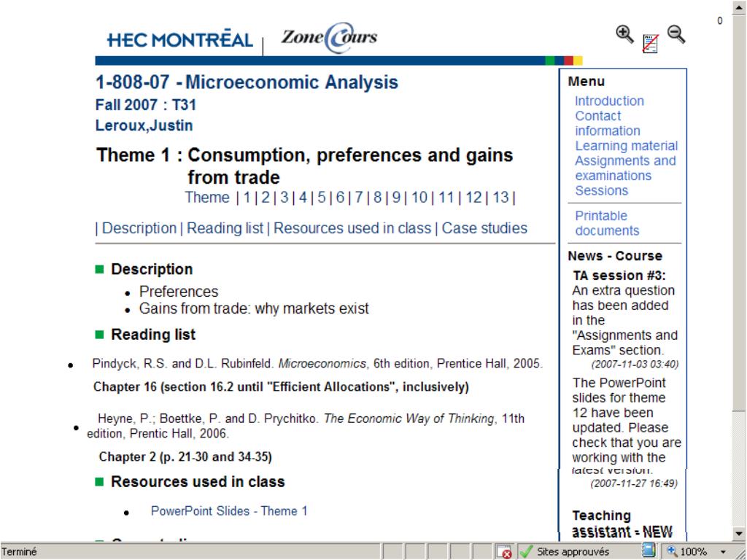Click the News - Course heading
The image size is (747, 560).
[x=615, y=256]
